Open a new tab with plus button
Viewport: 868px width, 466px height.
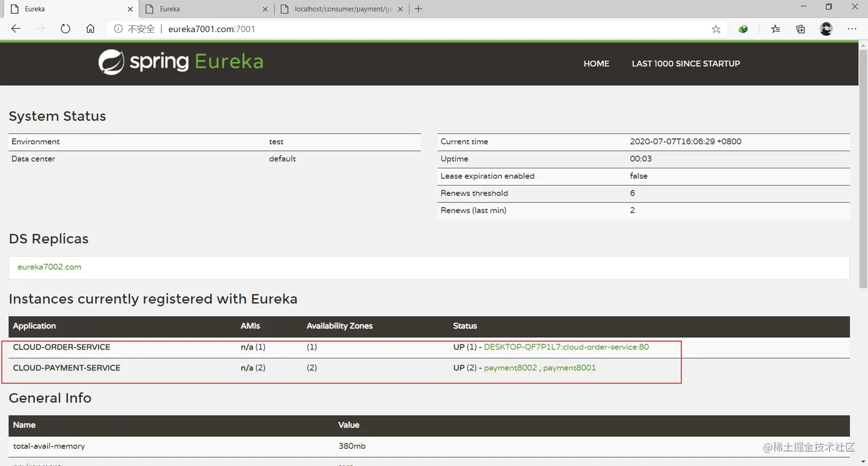click(418, 9)
